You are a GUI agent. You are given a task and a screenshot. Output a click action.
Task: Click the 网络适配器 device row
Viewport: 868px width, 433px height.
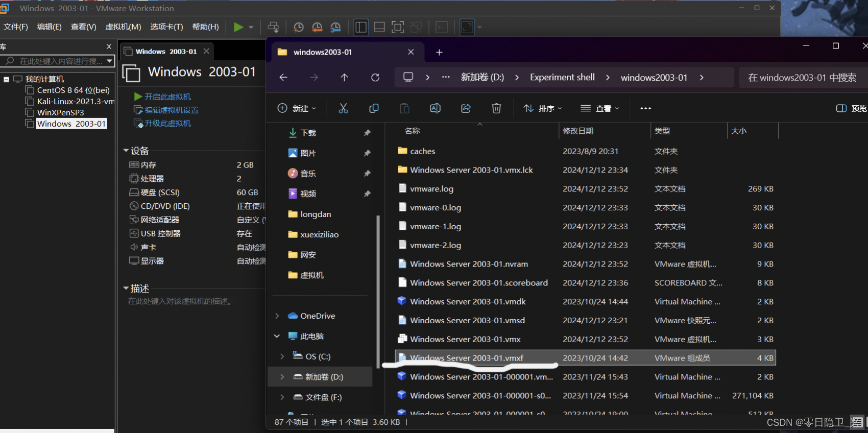(197, 220)
